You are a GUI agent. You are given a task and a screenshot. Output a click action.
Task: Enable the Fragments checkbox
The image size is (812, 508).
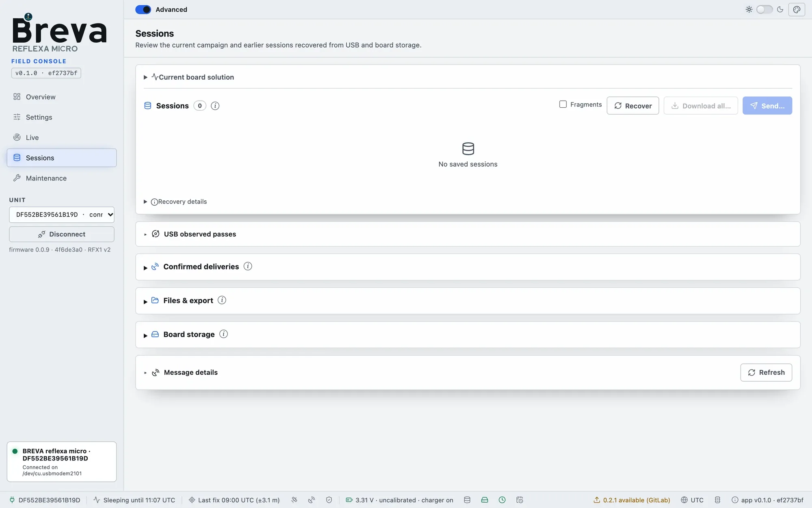click(x=563, y=104)
